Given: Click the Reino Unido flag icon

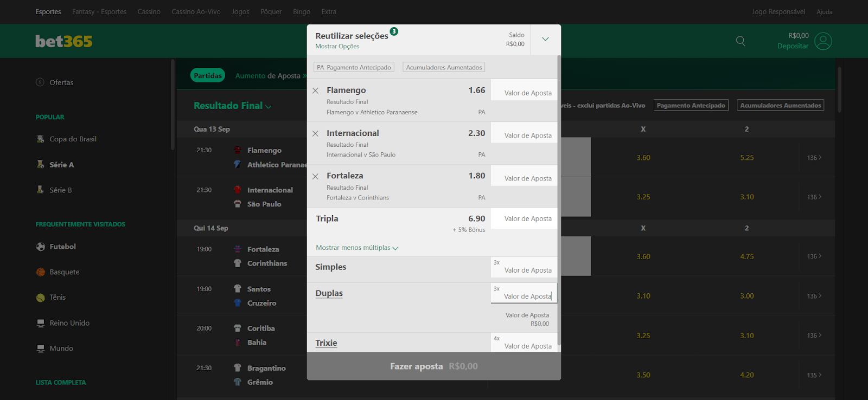Looking at the screenshot, I should coord(41,323).
